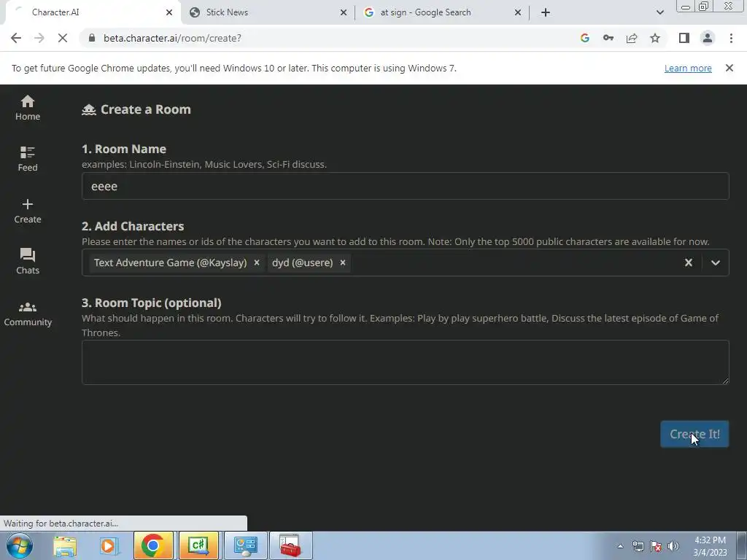Click the volume speaker tray icon
The width and height of the screenshot is (747, 560).
pos(673,546)
